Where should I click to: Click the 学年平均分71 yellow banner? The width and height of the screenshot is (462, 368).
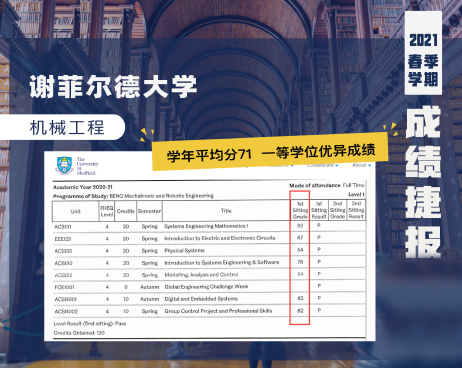(271, 152)
